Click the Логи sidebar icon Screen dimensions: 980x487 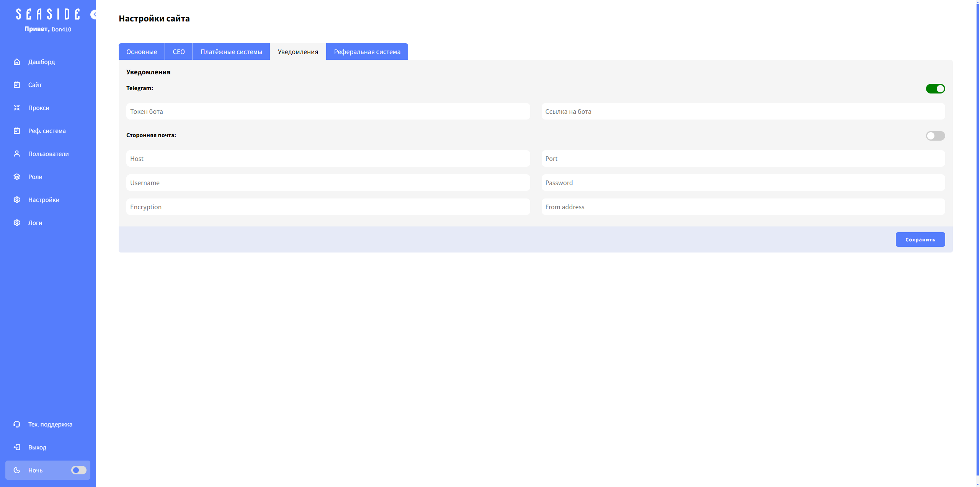coord(17,223)
